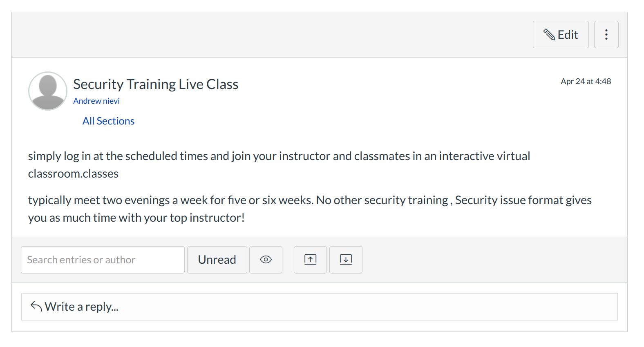
Task: Click the author avatar picture
Action: point(48,91)
